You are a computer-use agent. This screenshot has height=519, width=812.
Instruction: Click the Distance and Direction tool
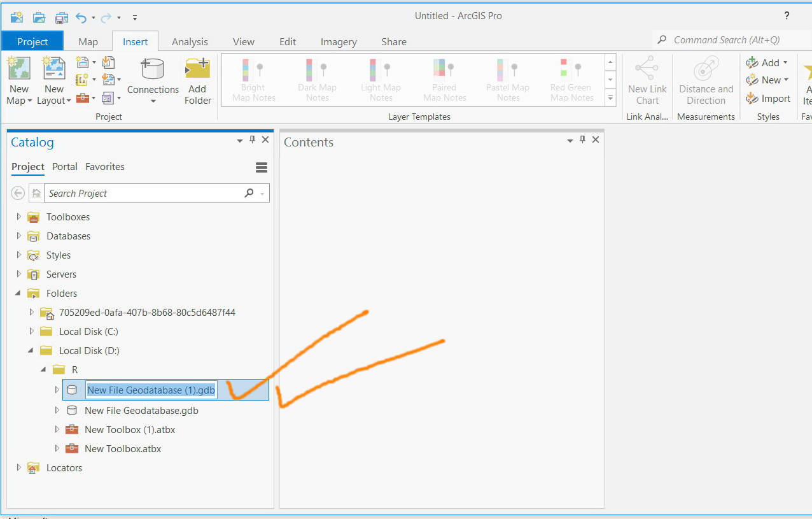coord(706,81)
